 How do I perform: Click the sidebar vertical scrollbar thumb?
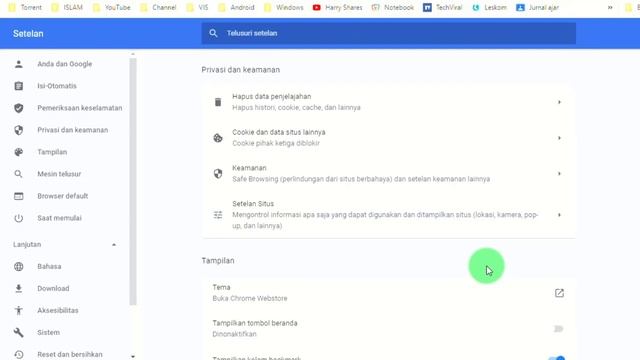click(x=133, y=182)
